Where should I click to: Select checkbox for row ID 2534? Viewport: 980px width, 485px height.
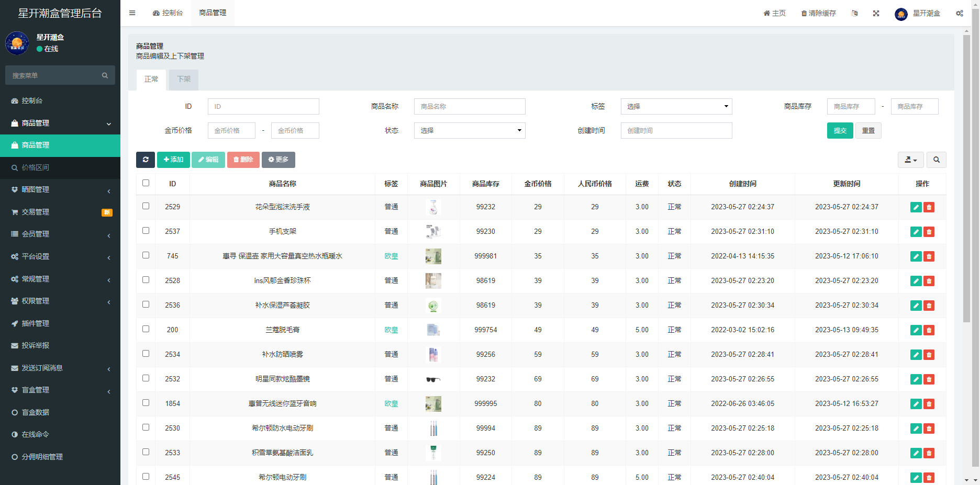pyautogui.click(x=146, y=354)
